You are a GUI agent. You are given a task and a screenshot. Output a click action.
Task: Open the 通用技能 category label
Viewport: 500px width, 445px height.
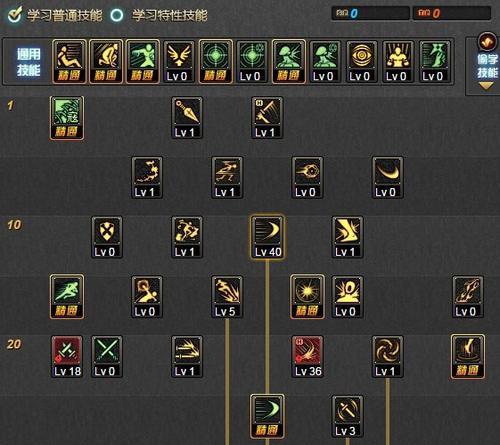coord(29,62)
